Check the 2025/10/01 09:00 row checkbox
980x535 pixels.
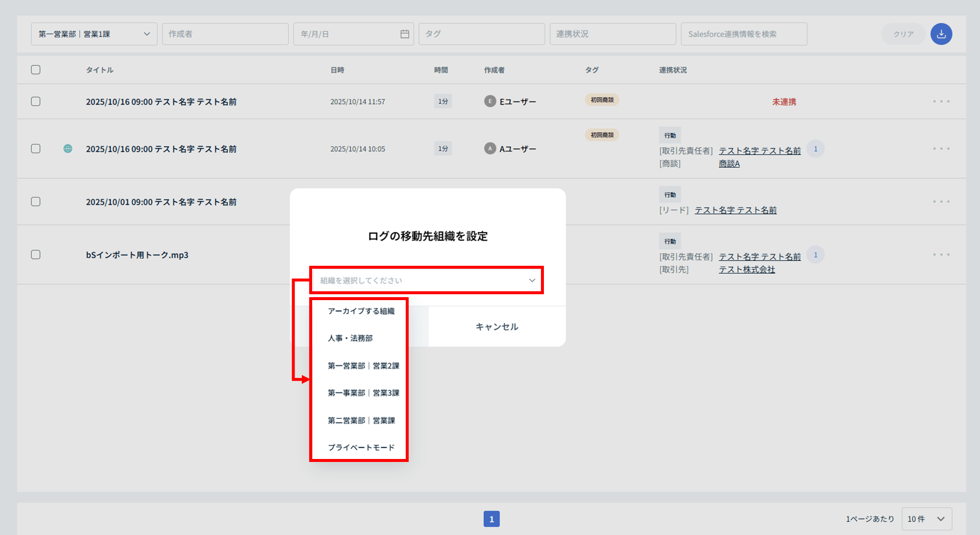click(36, 202)
